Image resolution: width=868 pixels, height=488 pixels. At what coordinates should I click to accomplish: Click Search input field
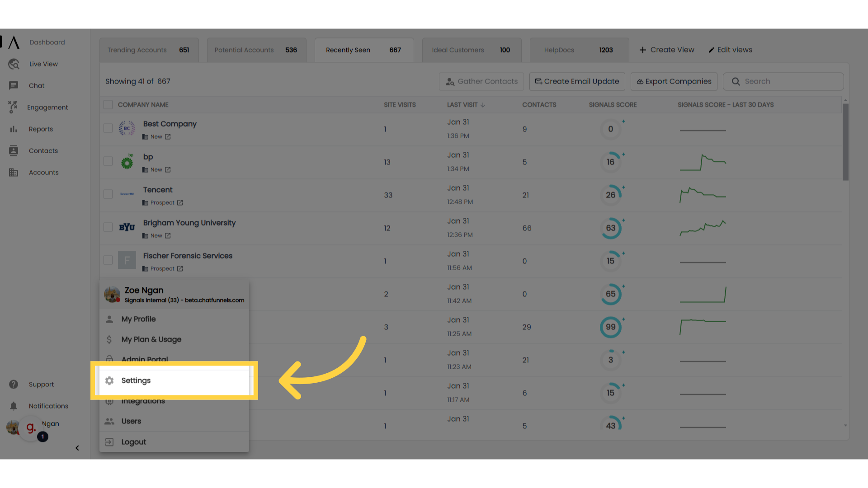pos(783,81)
